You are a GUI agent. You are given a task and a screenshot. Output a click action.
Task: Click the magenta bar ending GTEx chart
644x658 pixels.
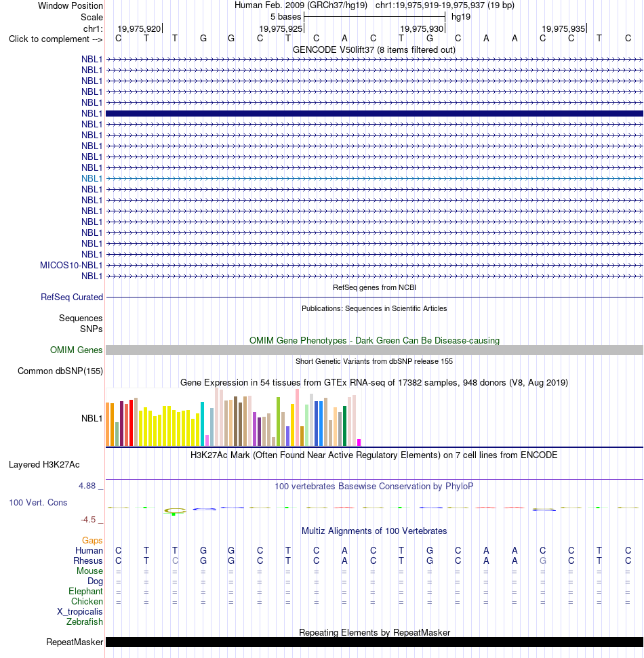coord(359,443)
